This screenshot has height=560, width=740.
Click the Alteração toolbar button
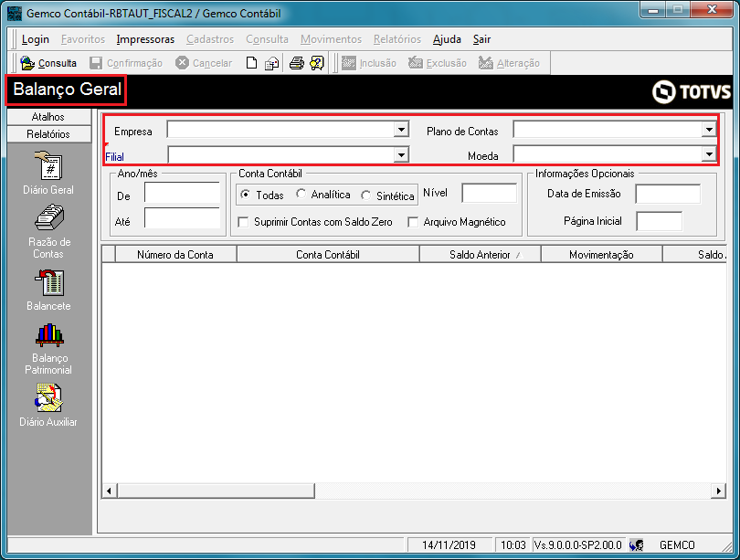(509, 63)
